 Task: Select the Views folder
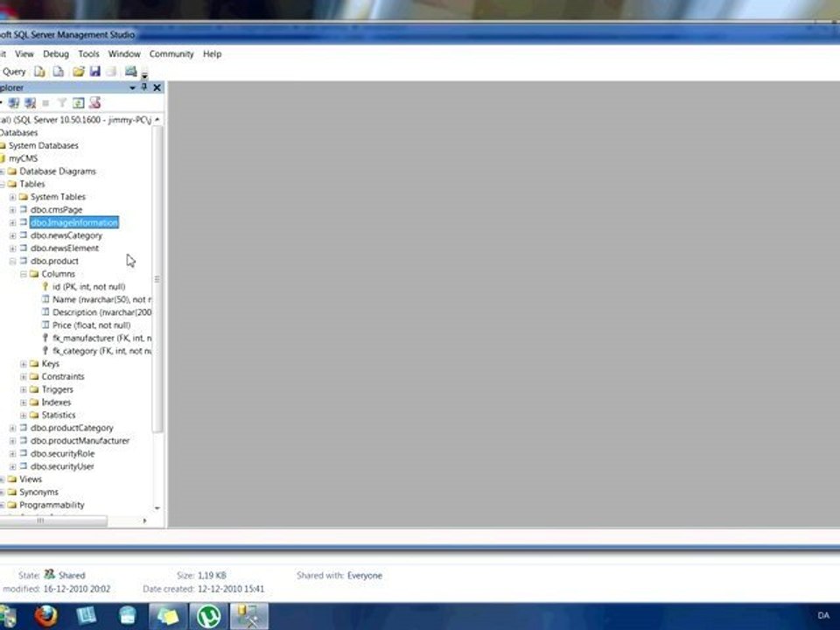pyautogui.click(x=30, y=479)
